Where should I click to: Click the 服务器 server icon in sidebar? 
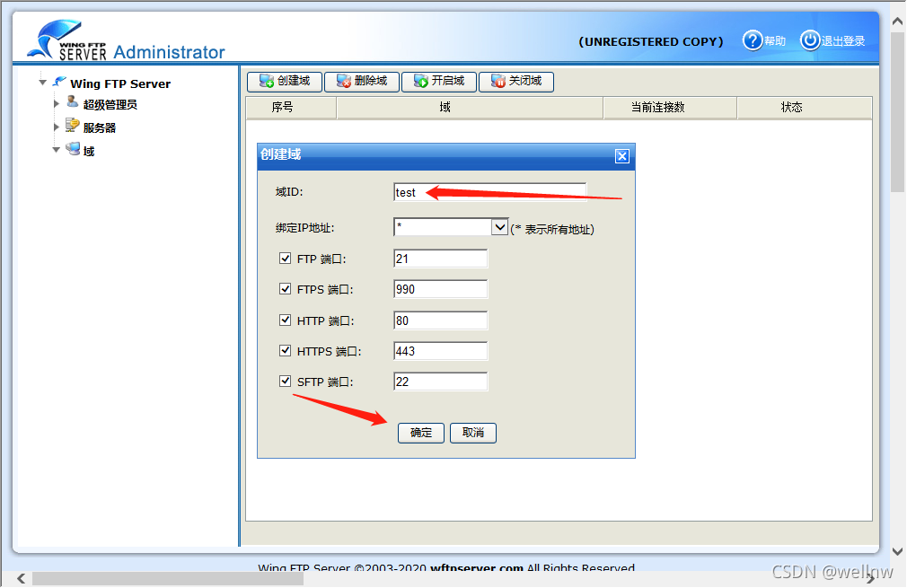pos(70,127)
